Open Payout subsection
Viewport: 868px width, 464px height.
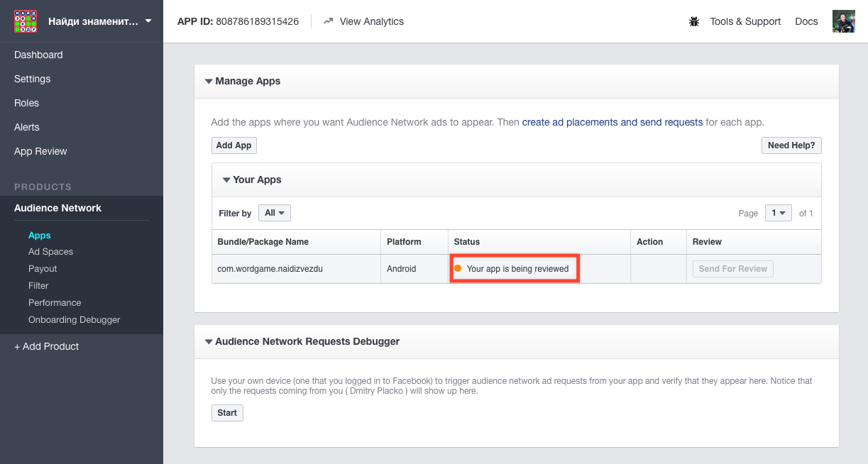pos(43,269)
